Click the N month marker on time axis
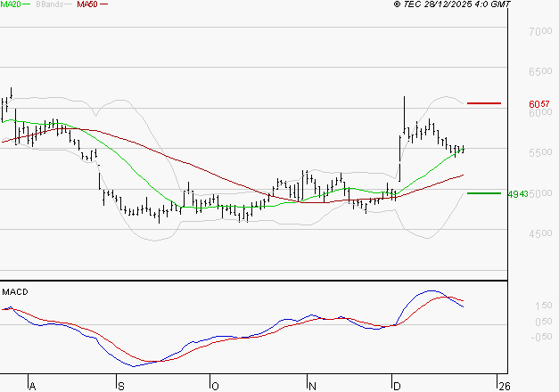The image size is (559, 392). pos(312,387)
